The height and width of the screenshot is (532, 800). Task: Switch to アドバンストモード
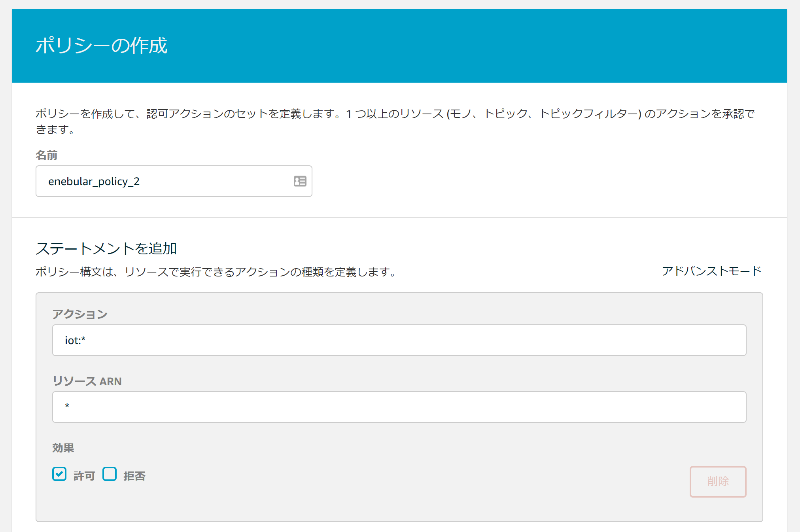point(711,271)
